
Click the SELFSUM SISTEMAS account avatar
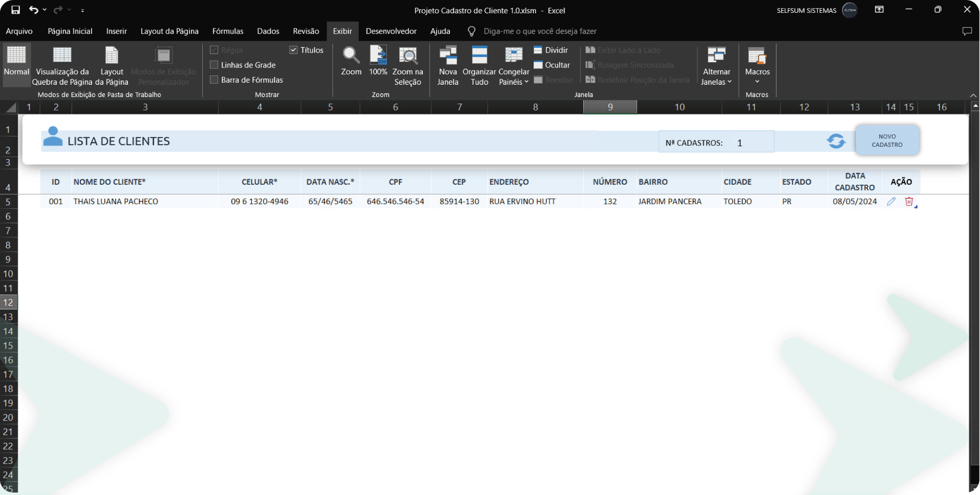click(850, 10)
